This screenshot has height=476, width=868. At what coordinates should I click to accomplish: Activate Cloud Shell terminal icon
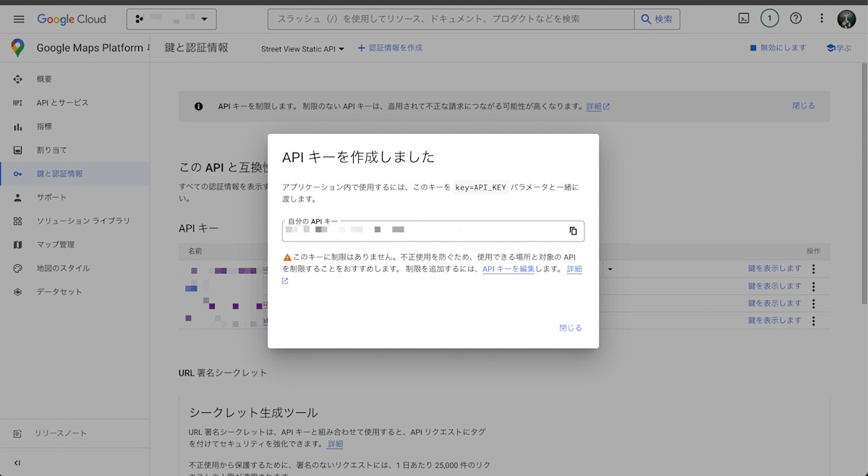[744, 19]
